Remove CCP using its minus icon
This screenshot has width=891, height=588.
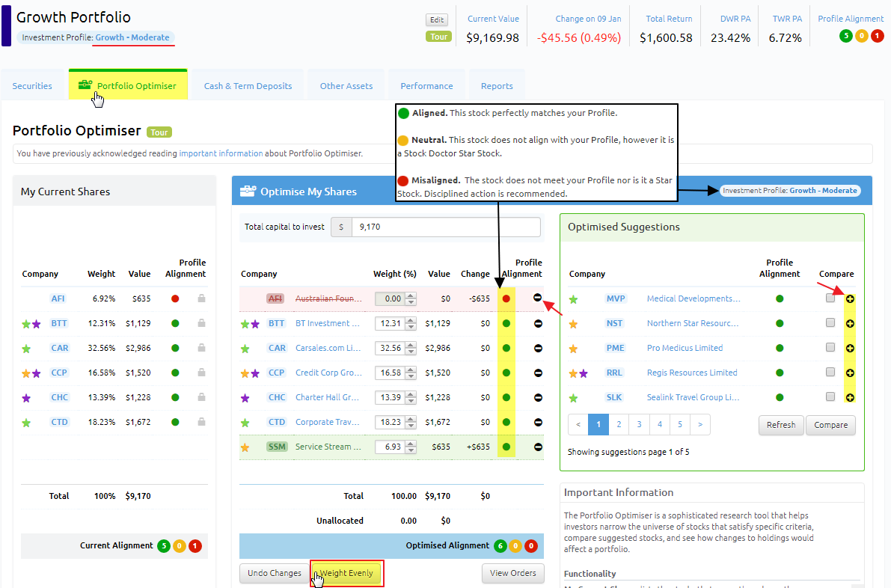538,373
